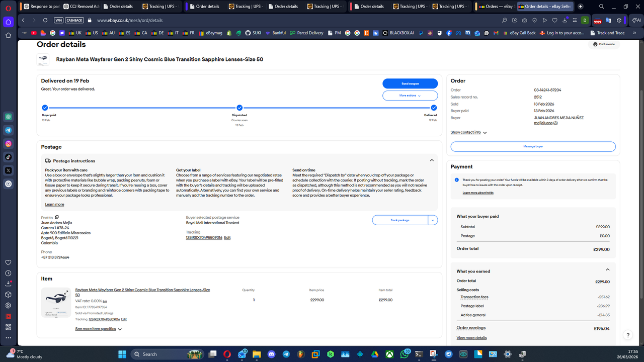This screenshot has height=362, width=644.
Task: Go back to the previous page
Action: [23, 21]
